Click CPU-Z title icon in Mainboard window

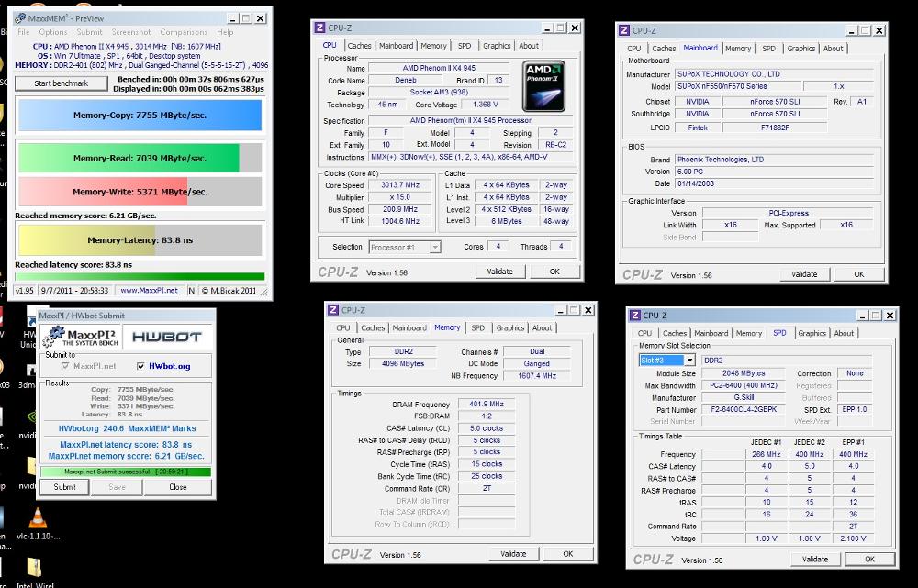(x=624, y=30)
